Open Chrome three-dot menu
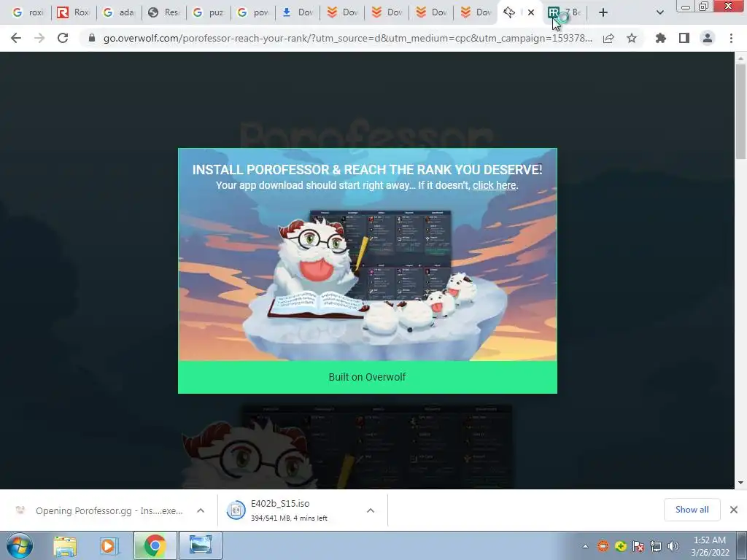747x560 pixels. coord(731,38)
